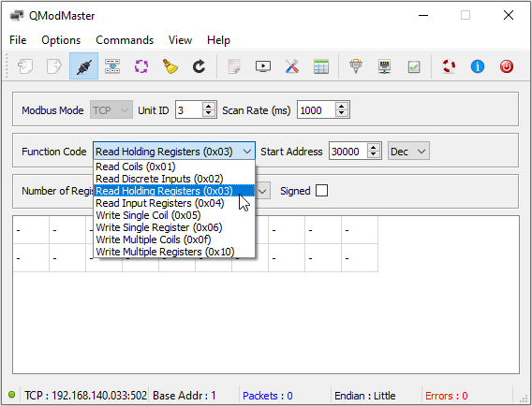Viewport: 532px width, 406px height.
Task: Clear table with the broom icon
Action: pyautogui.click(x=170, y=66)
